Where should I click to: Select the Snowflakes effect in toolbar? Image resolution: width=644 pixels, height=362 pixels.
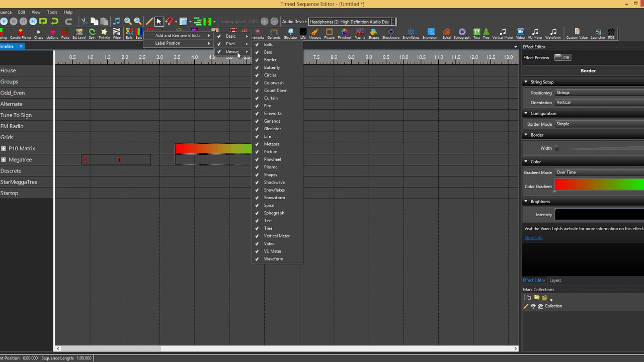(411, 34)
